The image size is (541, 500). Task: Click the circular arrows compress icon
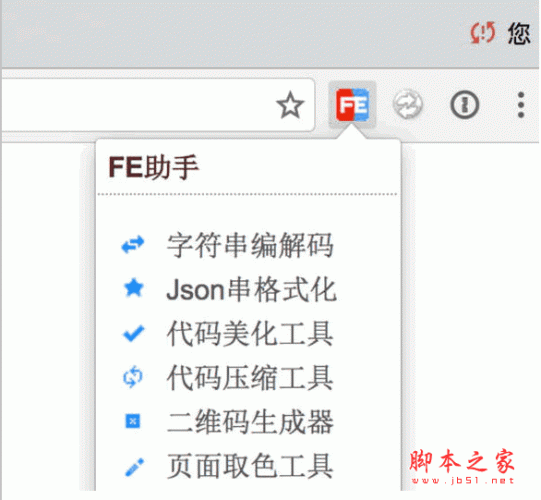click(133, 377)
